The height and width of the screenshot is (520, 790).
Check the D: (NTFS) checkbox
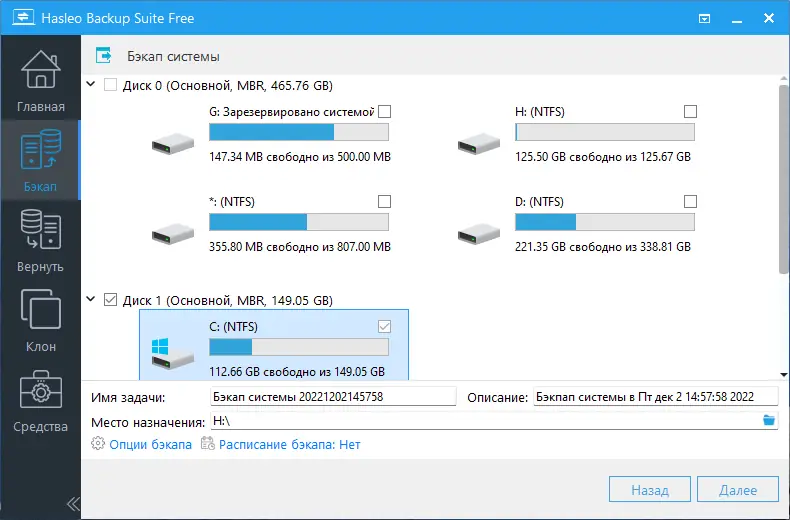pos(690,202)
